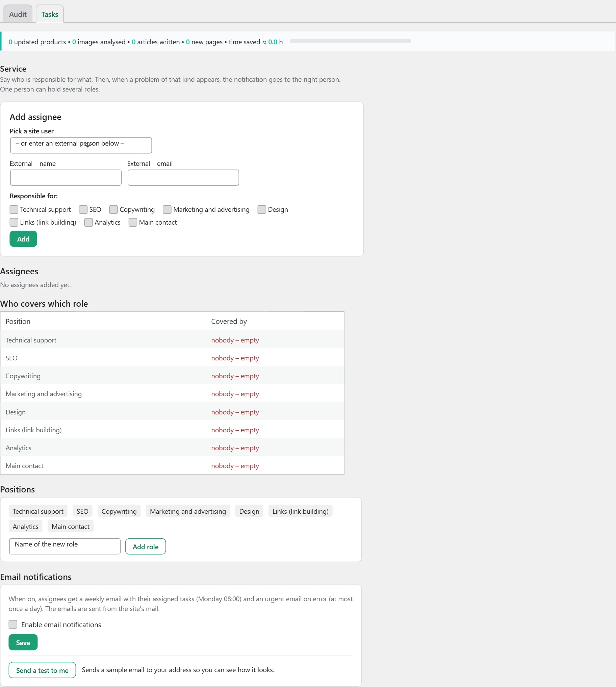Click the Marketing and advertising position tag
616x687 pixels.
pos(188,511)
